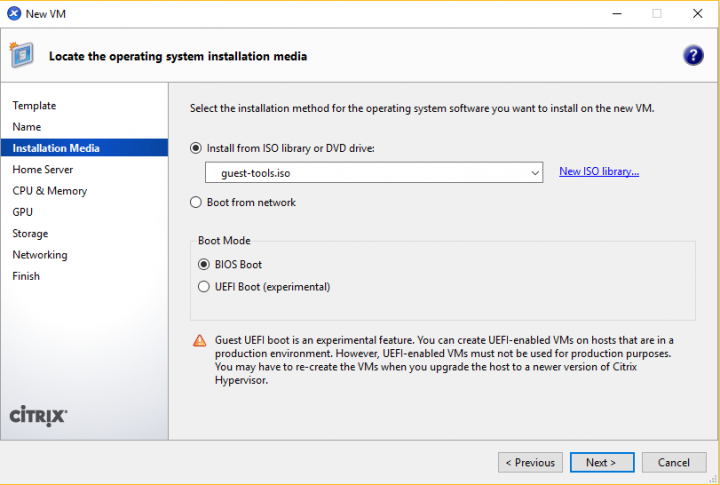Select Boot from network option
Image resolution: width=720 pixels, height=485 pixels.
point(196,202)
